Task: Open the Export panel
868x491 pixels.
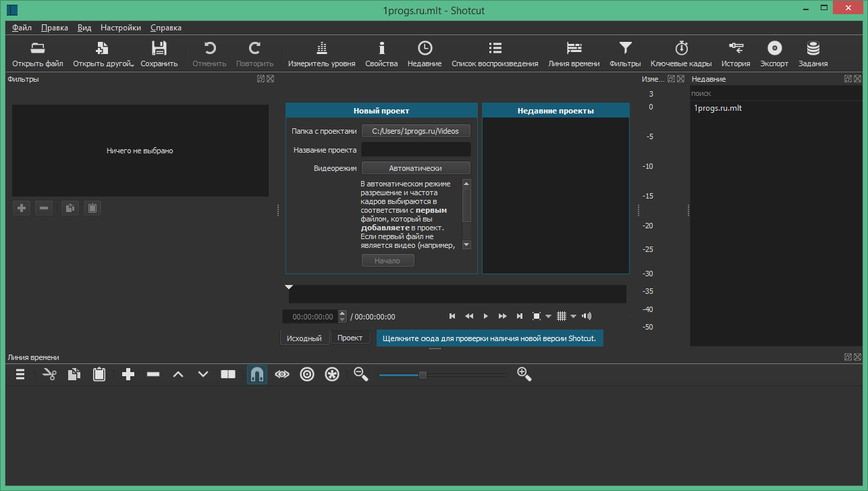Action: pos(774,54)
